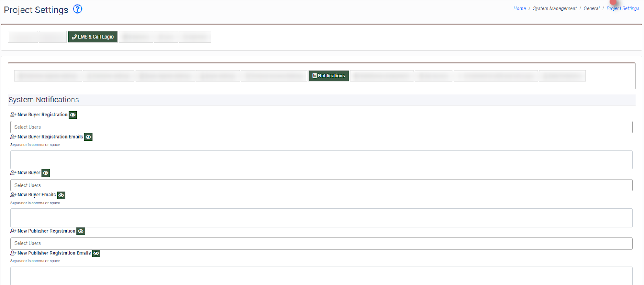The width and height of the screenshot is (644, 285).
Task: Click the user-plus icon before New Publisher Registration
Action: click(x=13, y=231)
